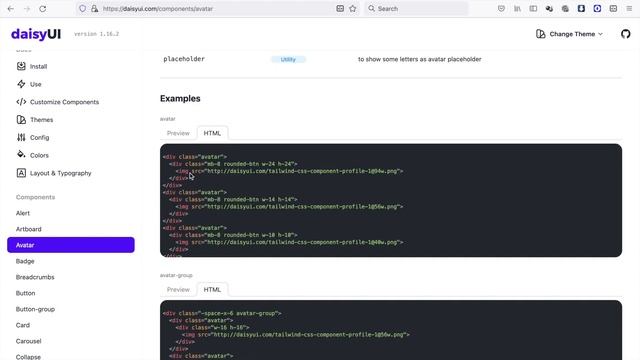Click the Utility badge next to placeholder

(x=288, y=59)
